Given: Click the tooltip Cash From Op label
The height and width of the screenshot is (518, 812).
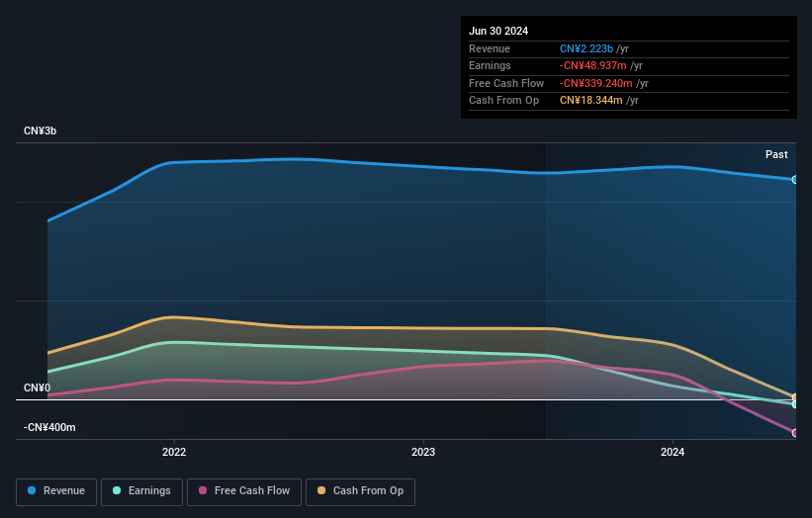Looking at the screenshot, I should [x=503, y=101].
